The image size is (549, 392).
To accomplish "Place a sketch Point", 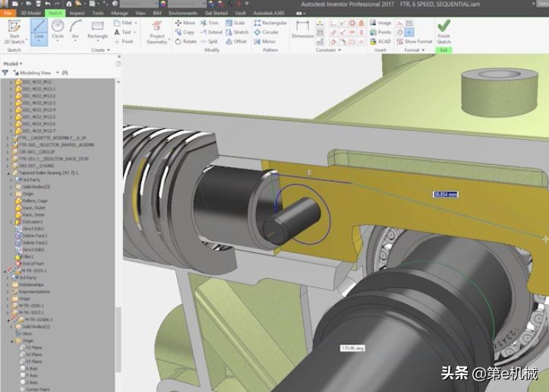I will (x=123, y=41).
